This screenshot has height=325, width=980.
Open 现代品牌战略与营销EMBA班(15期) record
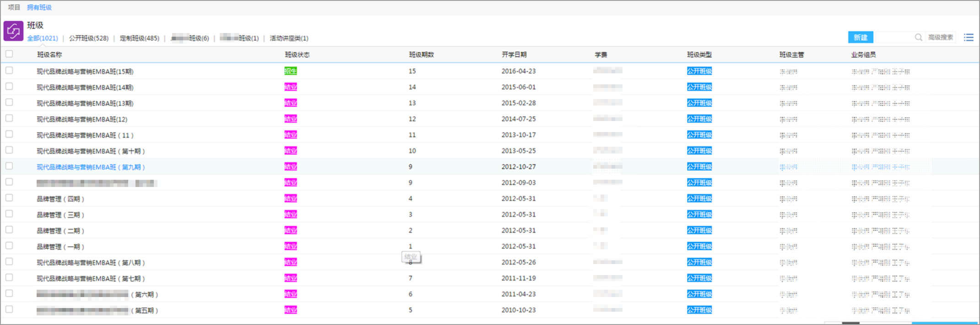pos(85,72)
